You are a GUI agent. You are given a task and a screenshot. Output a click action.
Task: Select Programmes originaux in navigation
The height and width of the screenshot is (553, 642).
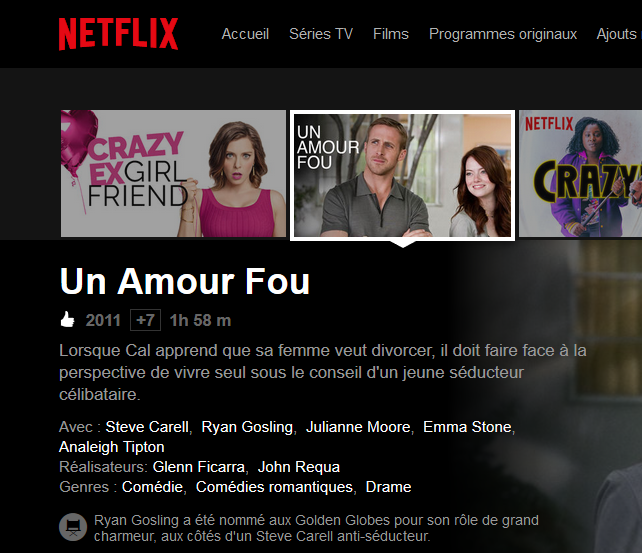pyautogui.click(x=503, y=34)
